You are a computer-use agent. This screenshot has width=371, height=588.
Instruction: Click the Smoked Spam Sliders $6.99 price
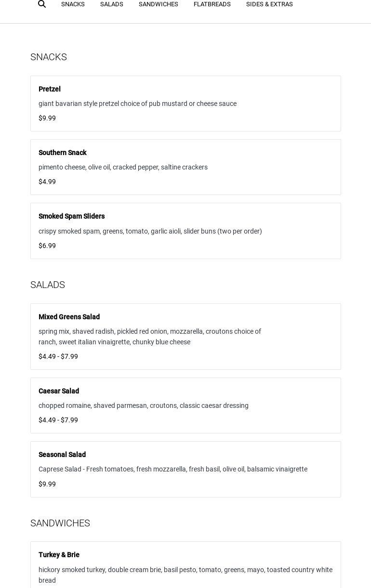click(47, 246)
